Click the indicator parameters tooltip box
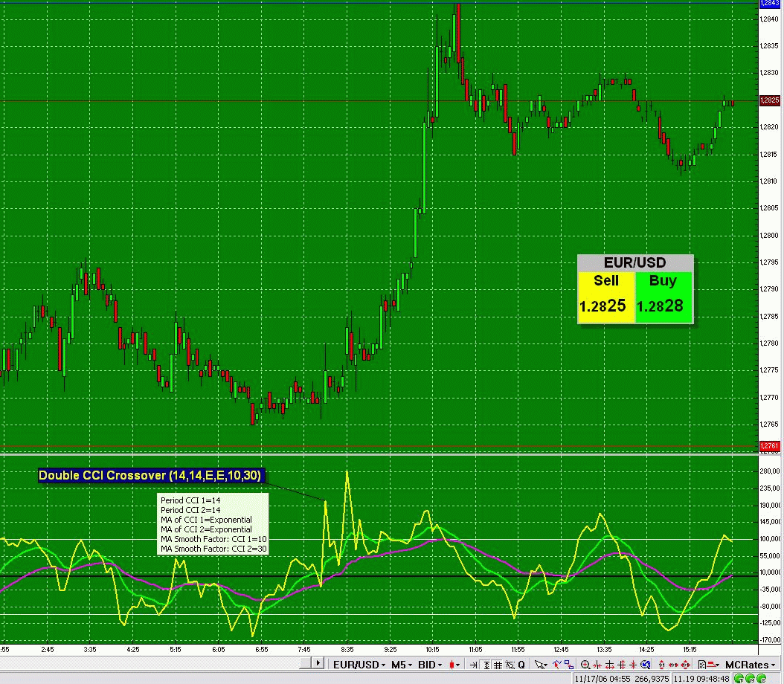The image size is (784, 684). 213,524
